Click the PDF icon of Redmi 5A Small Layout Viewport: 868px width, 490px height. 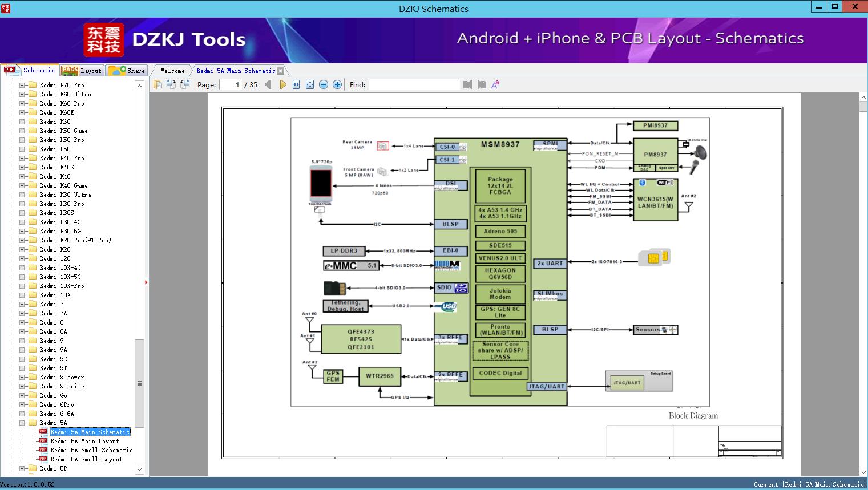pos(43,459)
